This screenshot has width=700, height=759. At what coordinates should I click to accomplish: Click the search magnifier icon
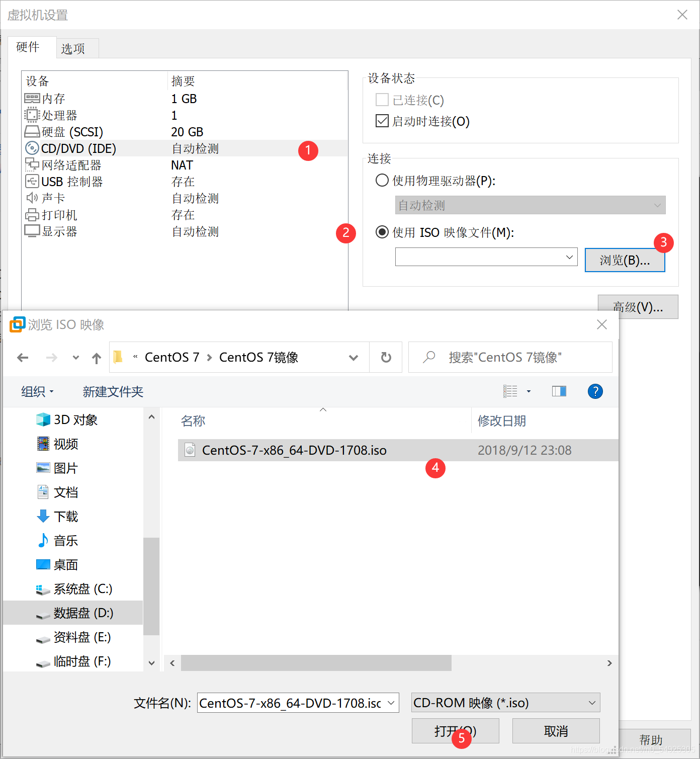click(429, 357)
